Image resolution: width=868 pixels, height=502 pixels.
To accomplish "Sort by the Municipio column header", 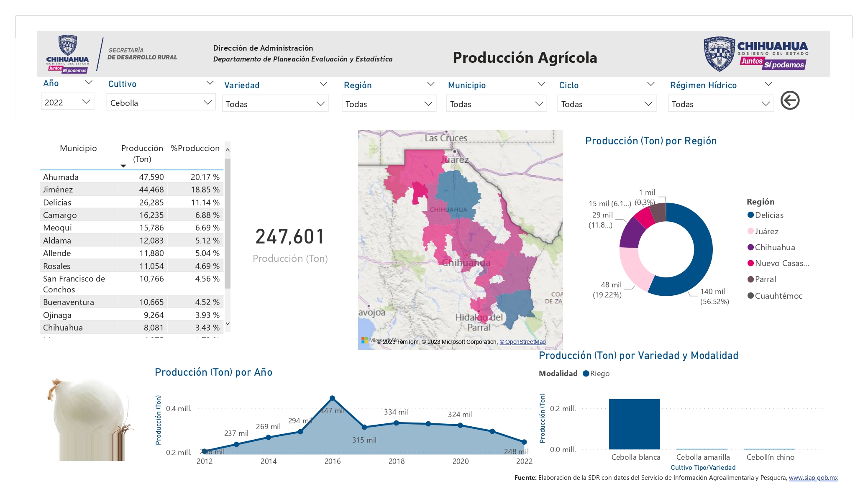I will click(78, 148).
